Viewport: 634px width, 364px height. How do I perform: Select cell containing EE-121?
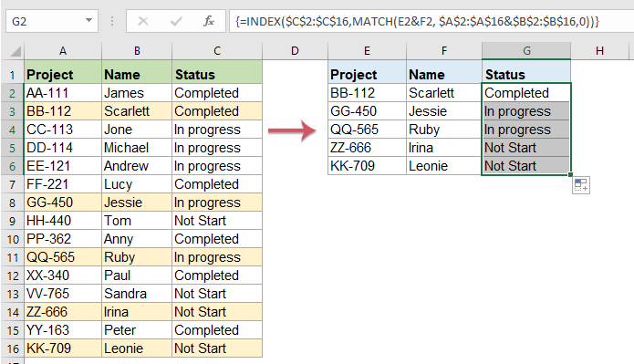click(x=63, y=166)
